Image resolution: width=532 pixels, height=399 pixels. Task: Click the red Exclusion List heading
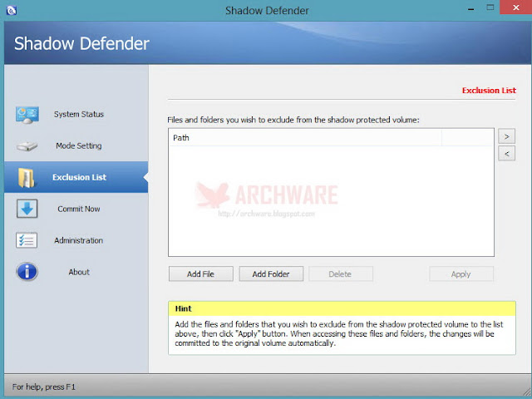(489, 91)
